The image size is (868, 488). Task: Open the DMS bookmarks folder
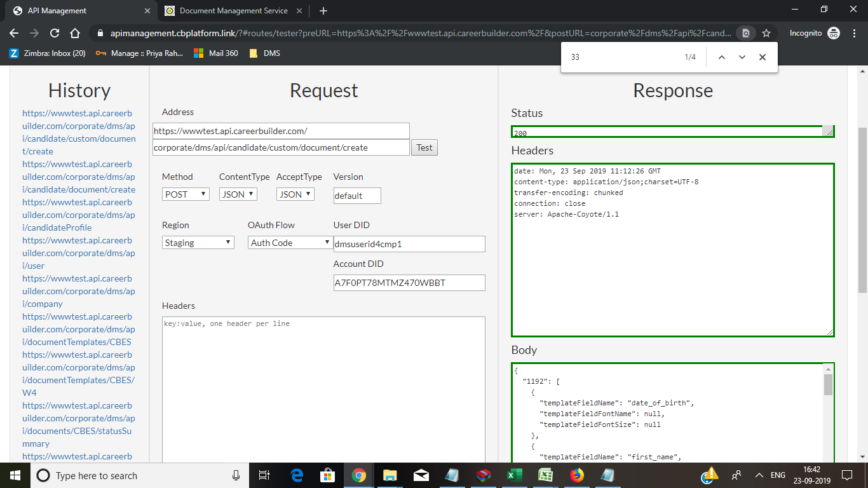[264, 53]
